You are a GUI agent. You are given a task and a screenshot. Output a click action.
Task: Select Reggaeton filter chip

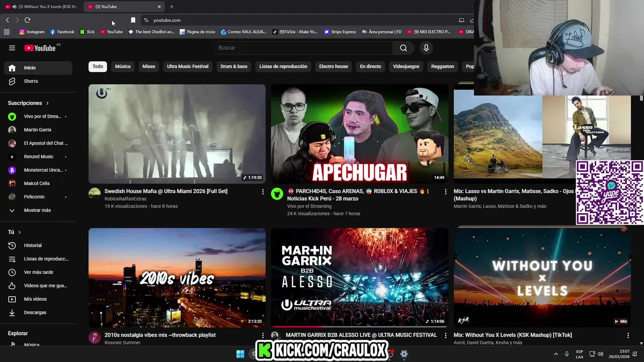443,66
